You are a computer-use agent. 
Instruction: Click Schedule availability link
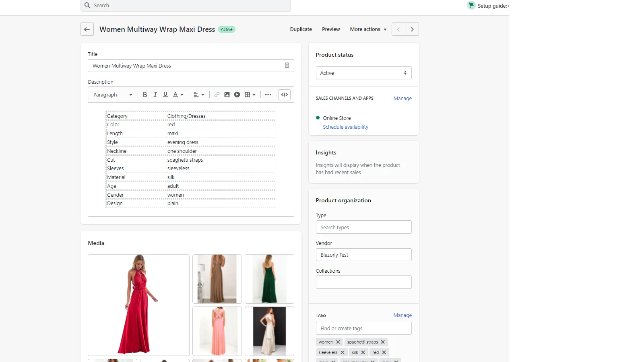point(345,127)
